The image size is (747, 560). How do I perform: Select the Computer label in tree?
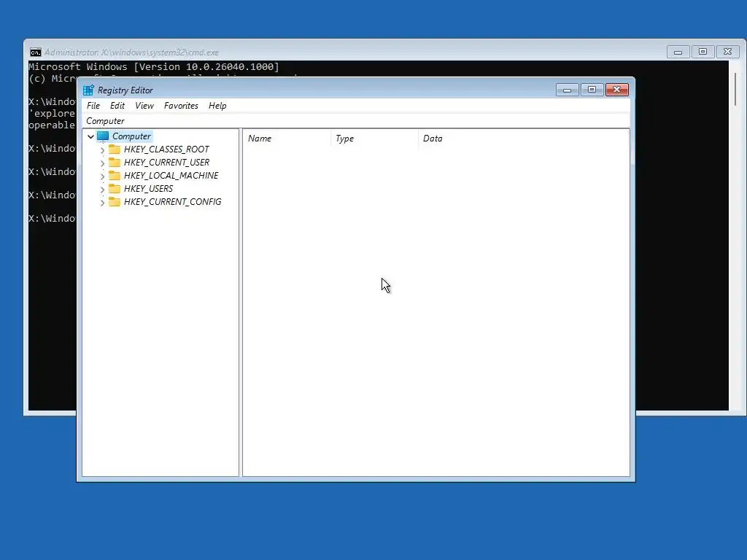(x=131, y=136)
